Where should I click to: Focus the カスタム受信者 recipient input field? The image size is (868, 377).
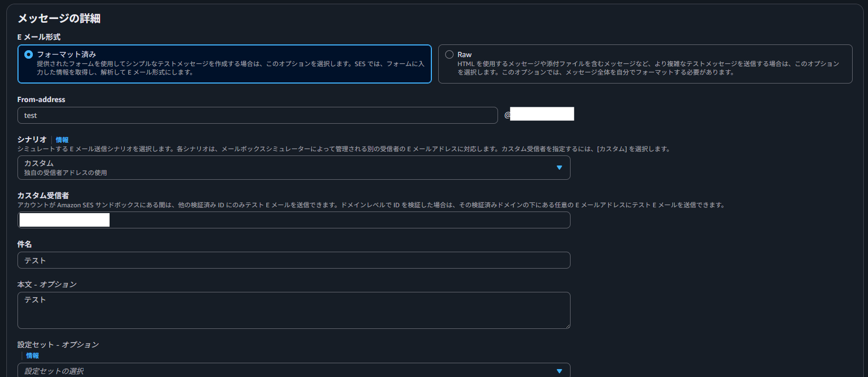339,220
